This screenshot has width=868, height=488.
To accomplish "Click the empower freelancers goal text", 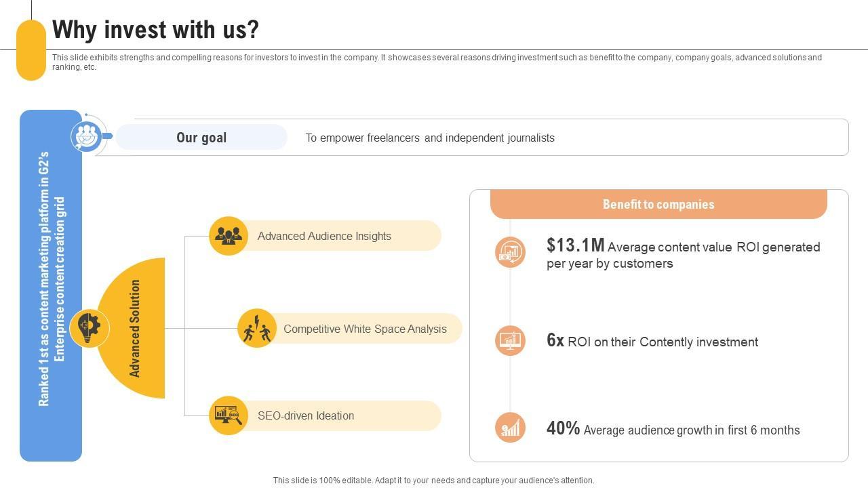I will (x=430, y=138).
